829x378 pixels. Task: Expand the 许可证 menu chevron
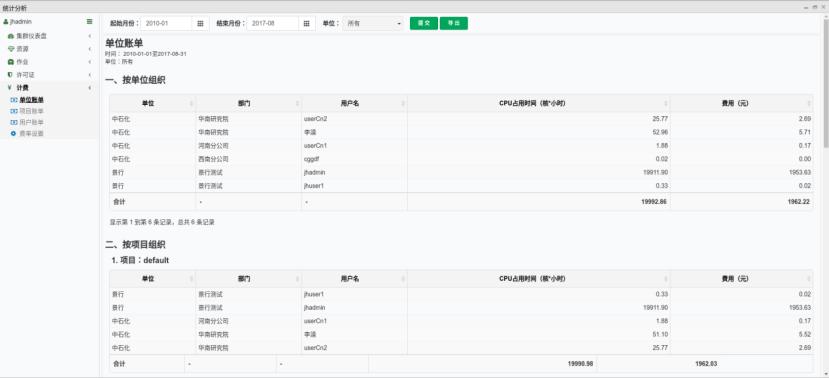tap(89, 75)
